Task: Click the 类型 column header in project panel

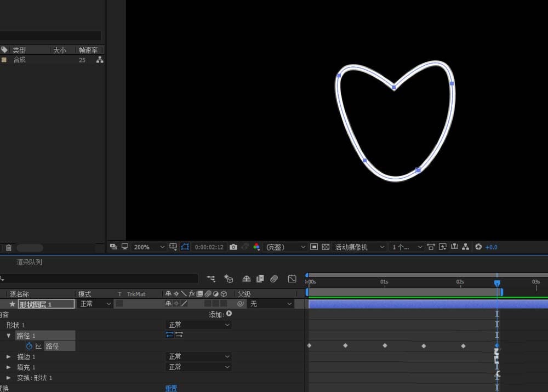Action: click(x=20, y=50)
